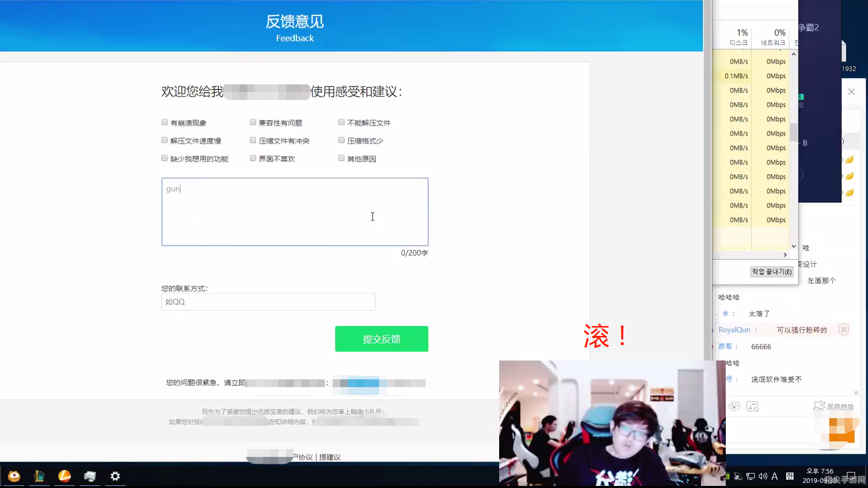Viewport: 868px width, 488px height.
Task: Focus the feedback text area containing gun
Action: pos(295,212)
